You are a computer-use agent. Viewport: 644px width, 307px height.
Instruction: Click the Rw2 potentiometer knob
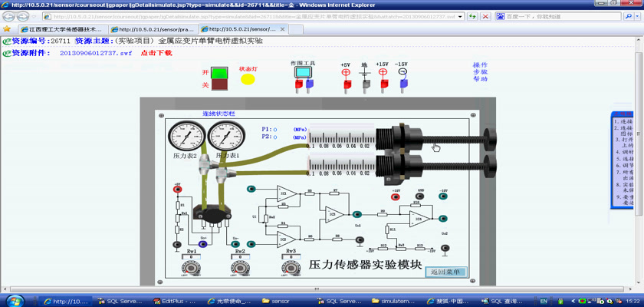point(240,269)
